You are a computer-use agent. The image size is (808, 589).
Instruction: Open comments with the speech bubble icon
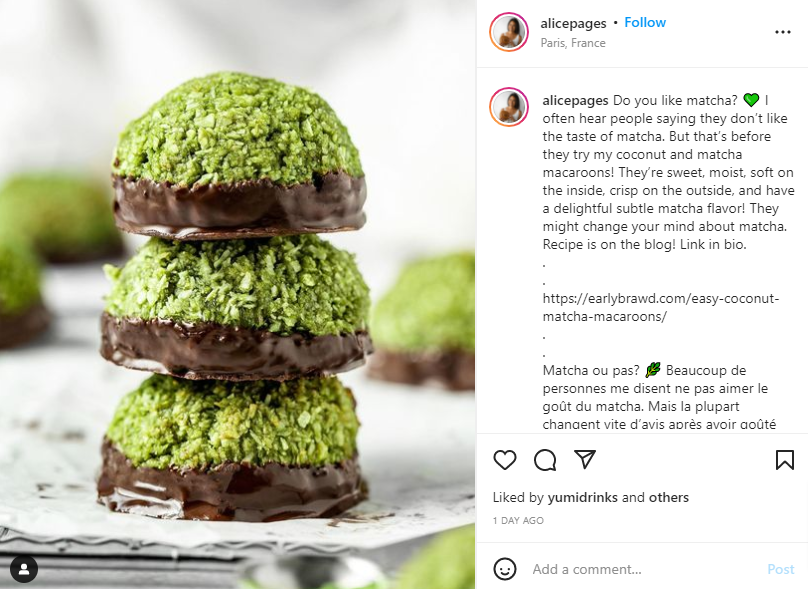545,460
